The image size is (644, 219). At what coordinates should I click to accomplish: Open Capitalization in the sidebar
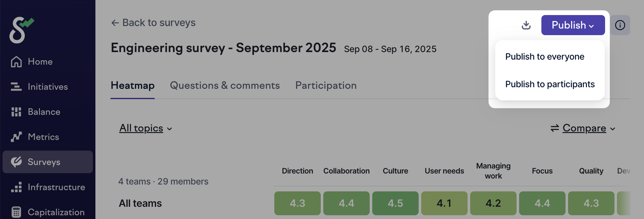point(56,212)
